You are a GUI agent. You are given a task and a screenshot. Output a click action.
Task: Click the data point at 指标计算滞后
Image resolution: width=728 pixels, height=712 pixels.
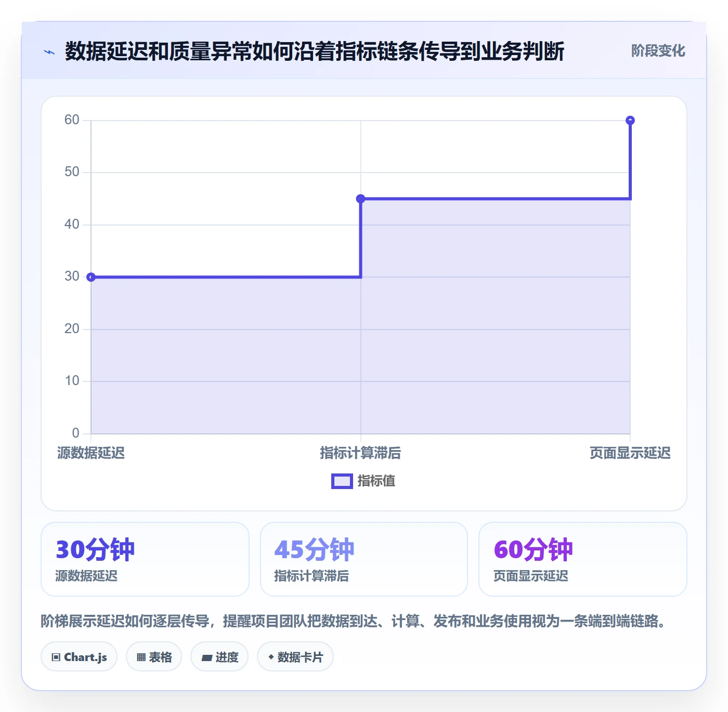pos(360,199)
